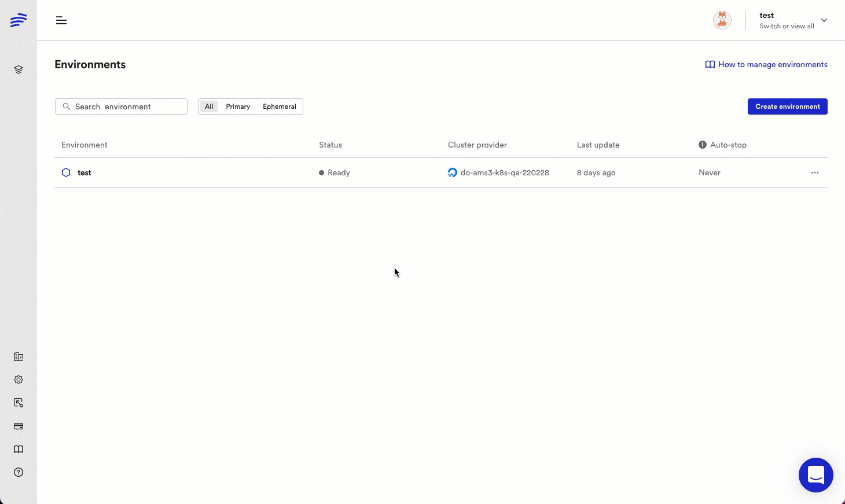This screenshot has height=504, width=845.
Task: Click the Status column header
Action: point(330,145)
